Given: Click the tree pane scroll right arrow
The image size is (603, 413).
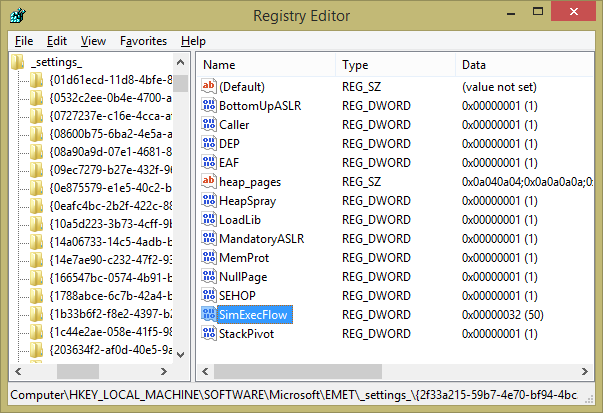Looking at the screenshot, I should (164, 372).
